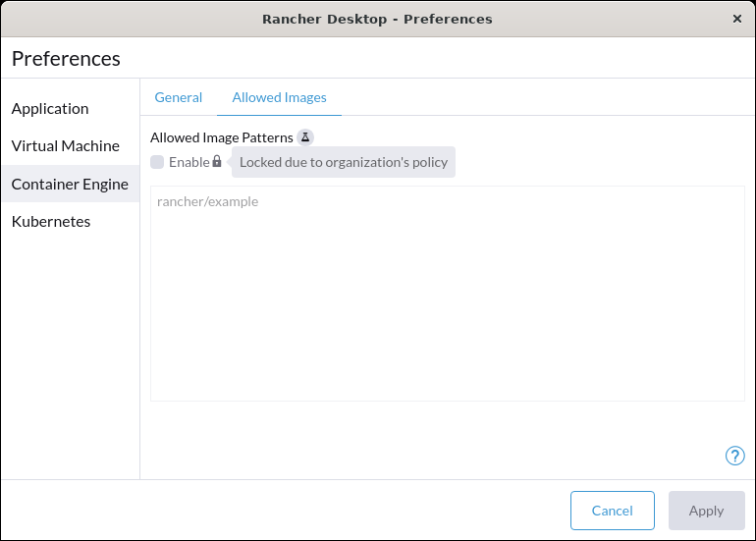Click the Enable label text
The height and width of the screenshot is (541, 756).
click(189, 162)
